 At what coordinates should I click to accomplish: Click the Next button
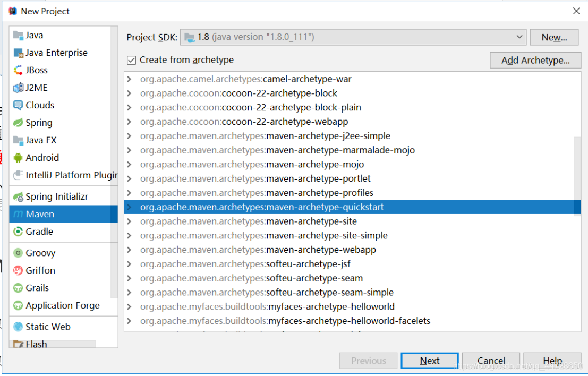[430, 361]
